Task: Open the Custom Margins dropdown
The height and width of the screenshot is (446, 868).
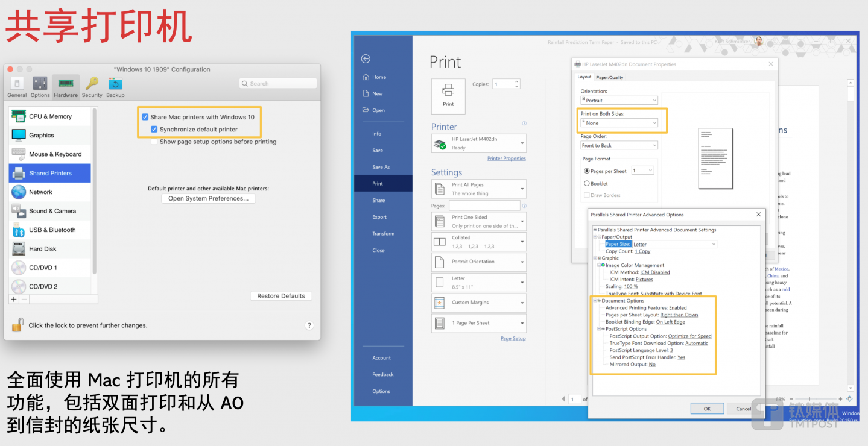Action: (x=479, y=303)
